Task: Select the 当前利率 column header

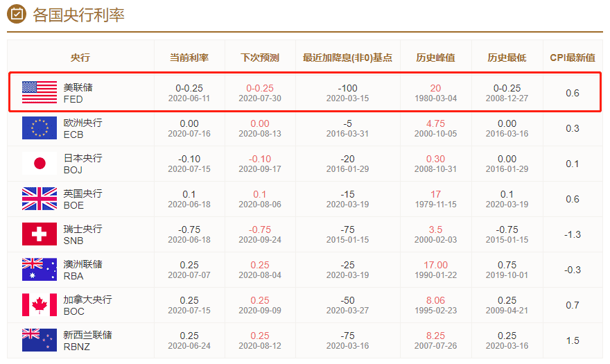Action: (x=189, y=58)
